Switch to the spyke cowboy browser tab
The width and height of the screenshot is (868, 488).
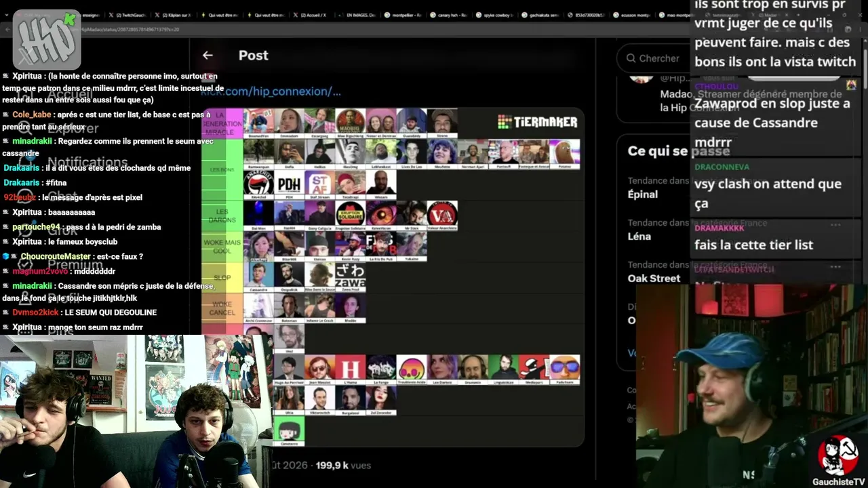(x=495, y=15)
